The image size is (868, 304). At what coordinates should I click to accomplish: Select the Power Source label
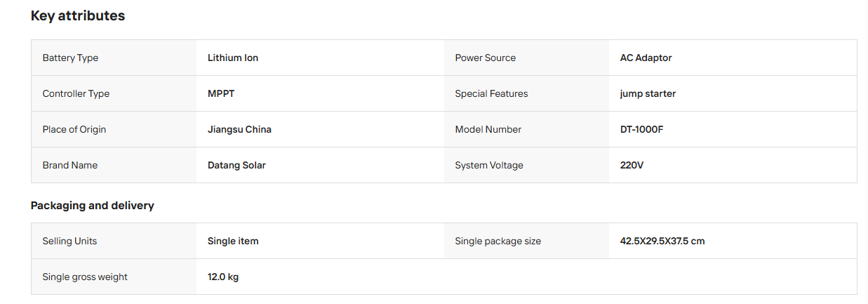coord(485,58)
